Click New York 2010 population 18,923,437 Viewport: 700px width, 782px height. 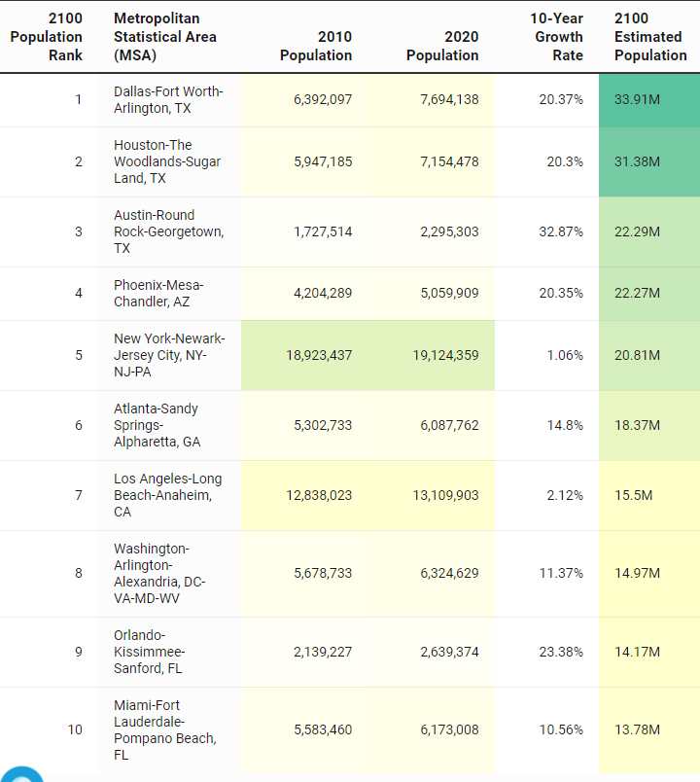pos(319,355)
